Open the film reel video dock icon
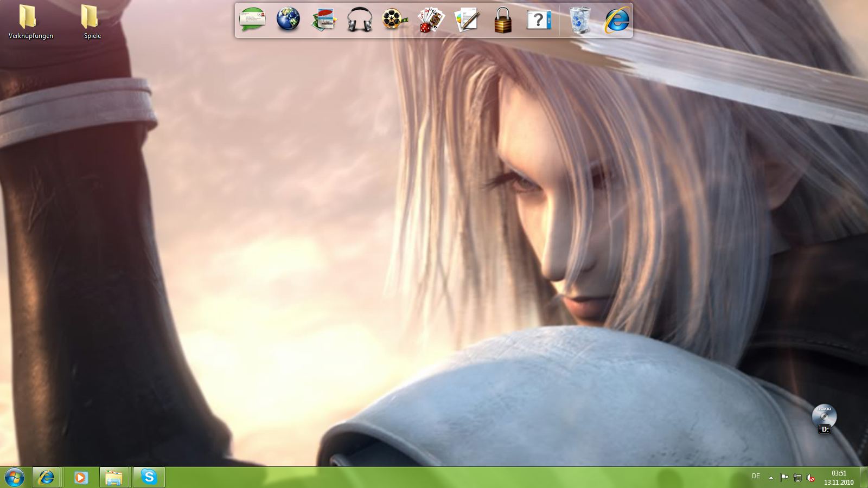The image size is (868, 488). [395, 20]
